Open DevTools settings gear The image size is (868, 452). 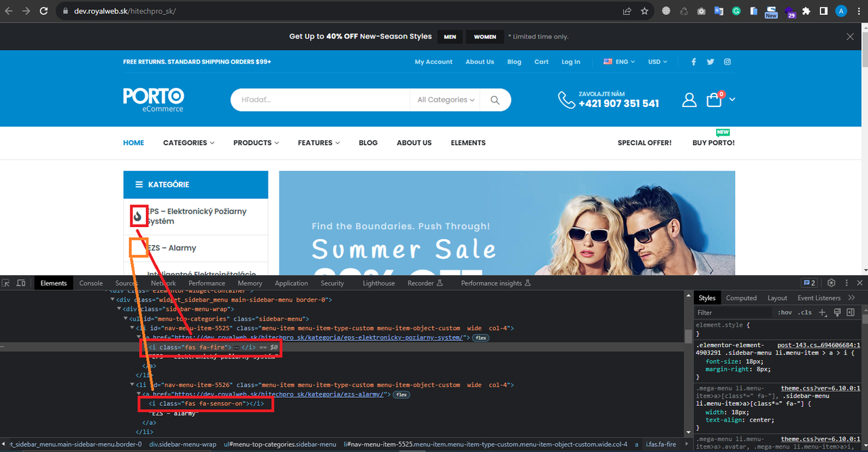tap(831, 283)
